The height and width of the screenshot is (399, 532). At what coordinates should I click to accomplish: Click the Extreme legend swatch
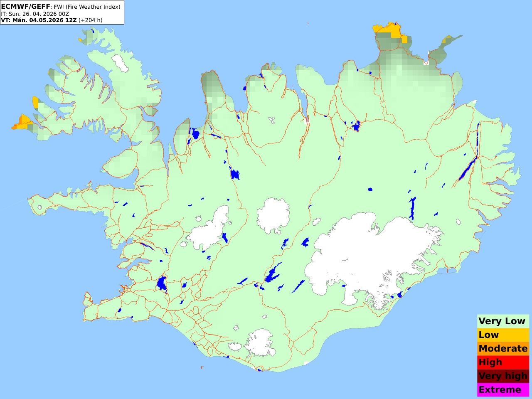coord(503,389)
